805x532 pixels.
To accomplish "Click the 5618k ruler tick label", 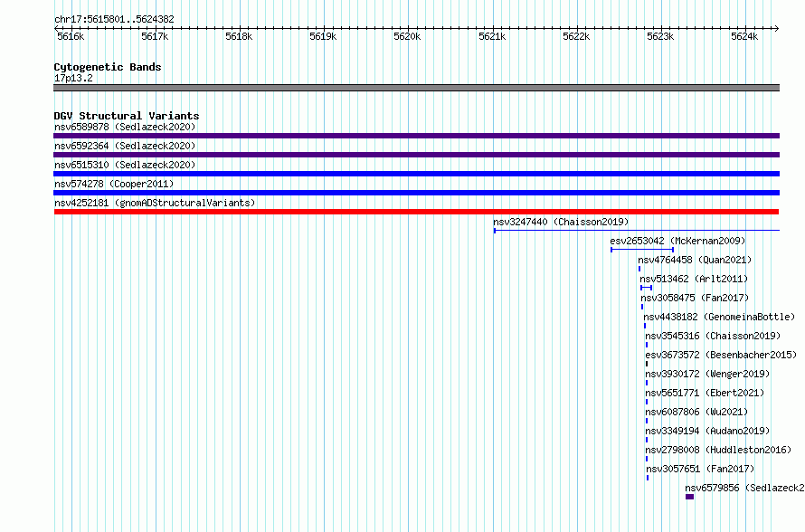I will pos(239,36).
